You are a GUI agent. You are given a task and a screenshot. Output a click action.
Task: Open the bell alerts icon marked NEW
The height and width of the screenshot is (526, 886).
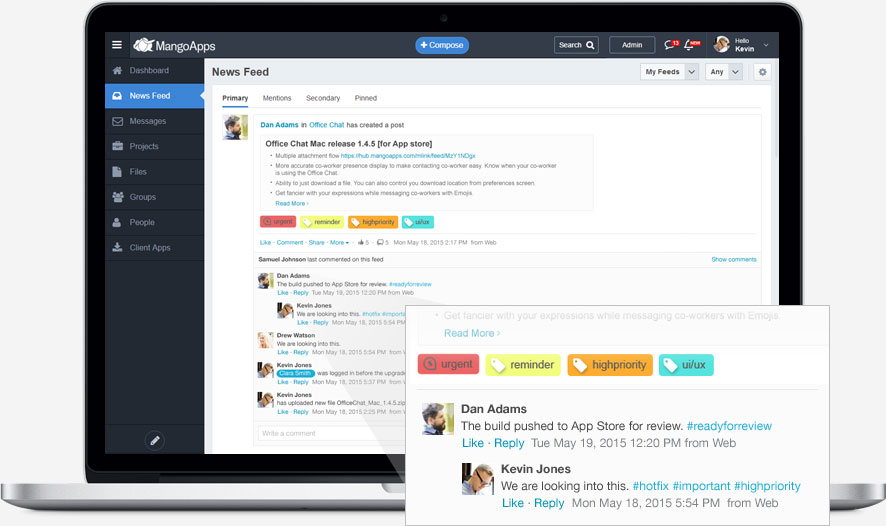point(692,45)
